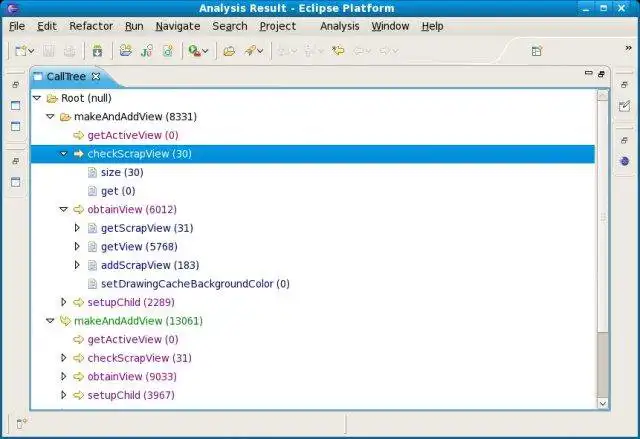Open the Search menu
Viewport: 640px width, 439px height.
(230, 26)
